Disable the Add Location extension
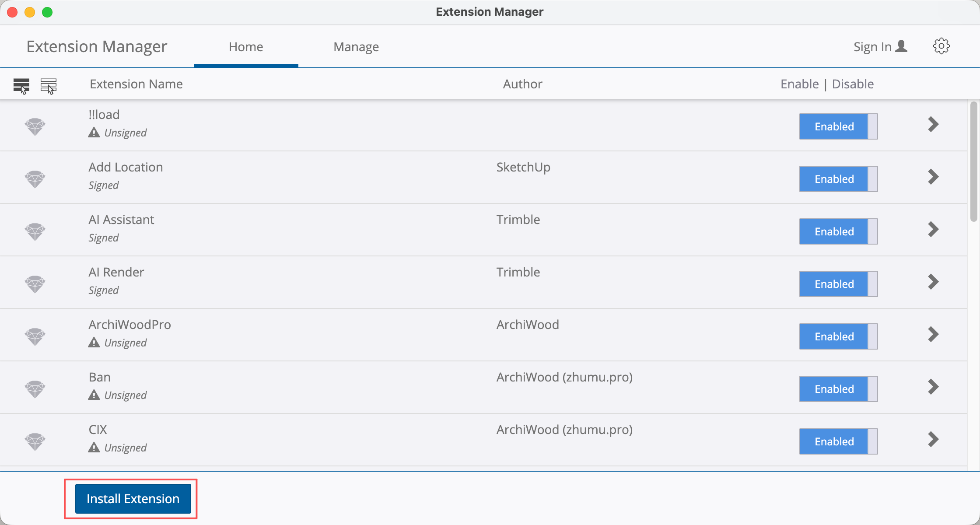This screenshot has height=525, width=980. pos(838,179)
